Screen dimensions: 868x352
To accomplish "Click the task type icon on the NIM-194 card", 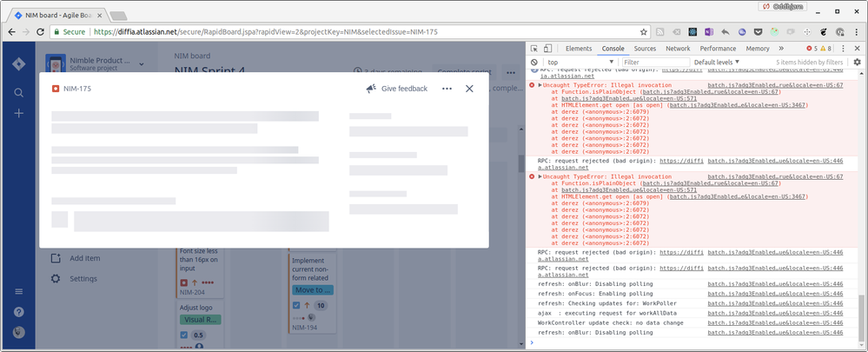I will pyautogui.click(x=296, y=306).
